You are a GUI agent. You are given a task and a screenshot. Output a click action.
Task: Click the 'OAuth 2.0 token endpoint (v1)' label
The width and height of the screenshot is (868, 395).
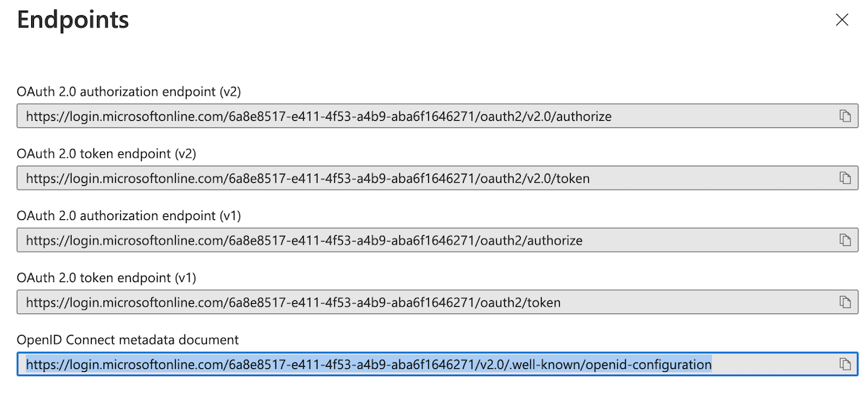point(106,278)
